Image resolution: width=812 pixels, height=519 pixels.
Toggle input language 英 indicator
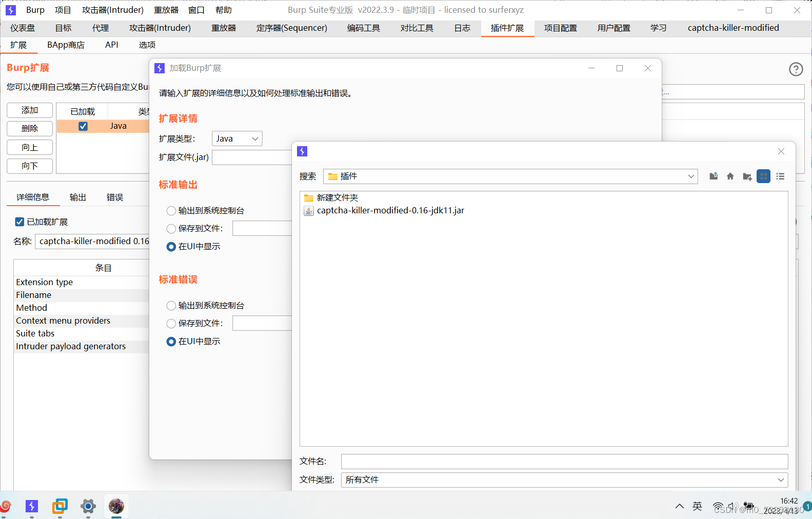697,507
